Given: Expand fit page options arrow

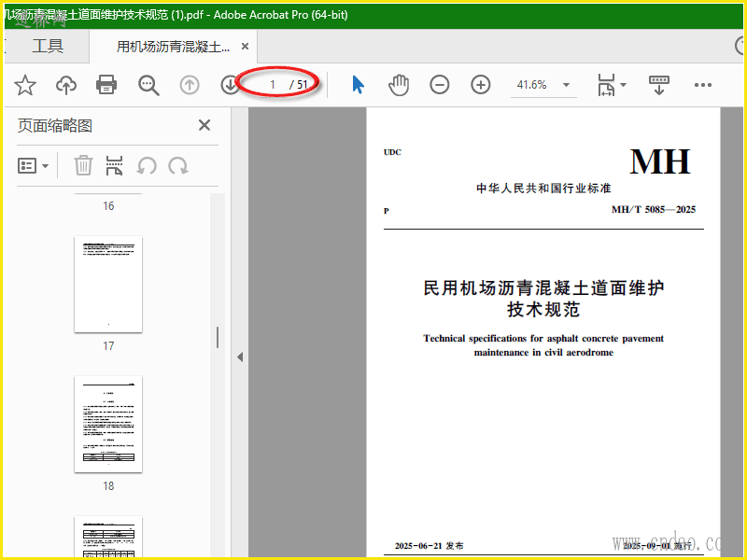Looking at the screenshot, I should pyautogui.click(x=623, y=85).
